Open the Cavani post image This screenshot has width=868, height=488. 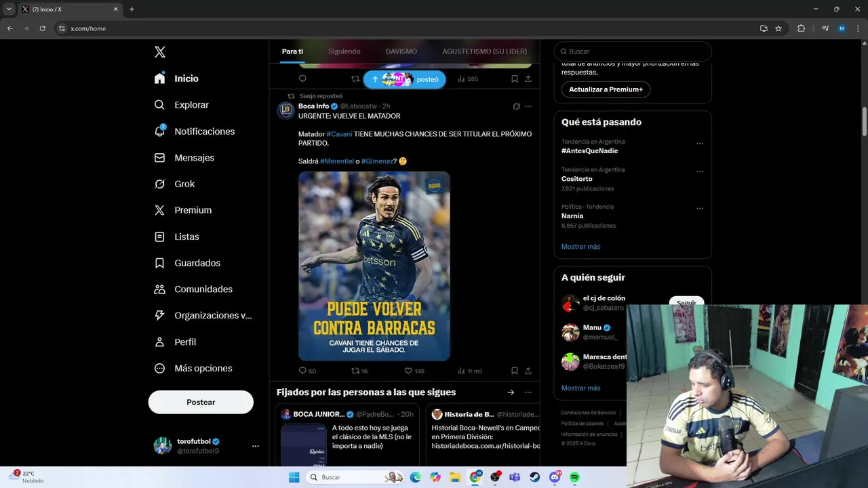point(374,266)
